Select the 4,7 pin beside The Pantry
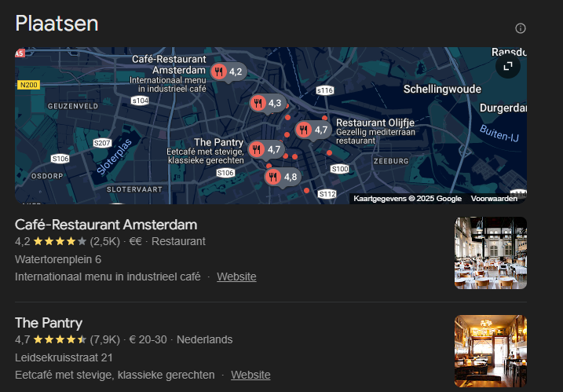 click(x=266, y=149)
